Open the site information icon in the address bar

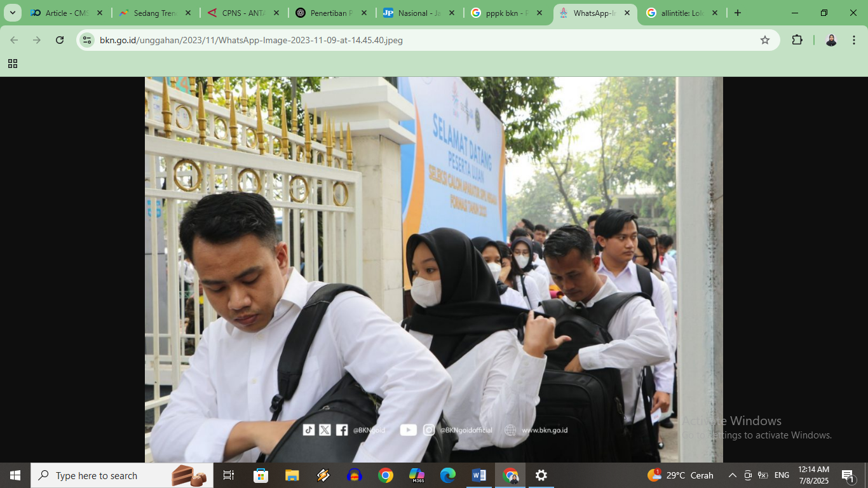pyautogui.click(x=86, y=39)
